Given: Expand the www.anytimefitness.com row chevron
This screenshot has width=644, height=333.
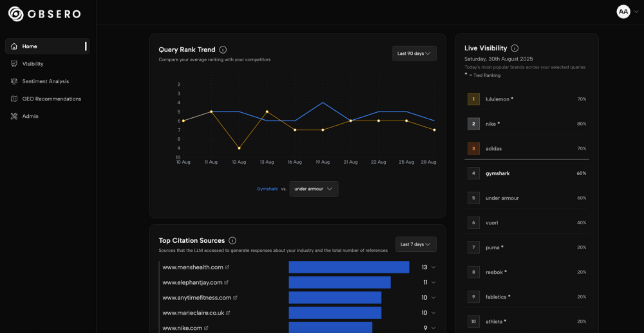Looking at the screenshot, I should (433, 298).
